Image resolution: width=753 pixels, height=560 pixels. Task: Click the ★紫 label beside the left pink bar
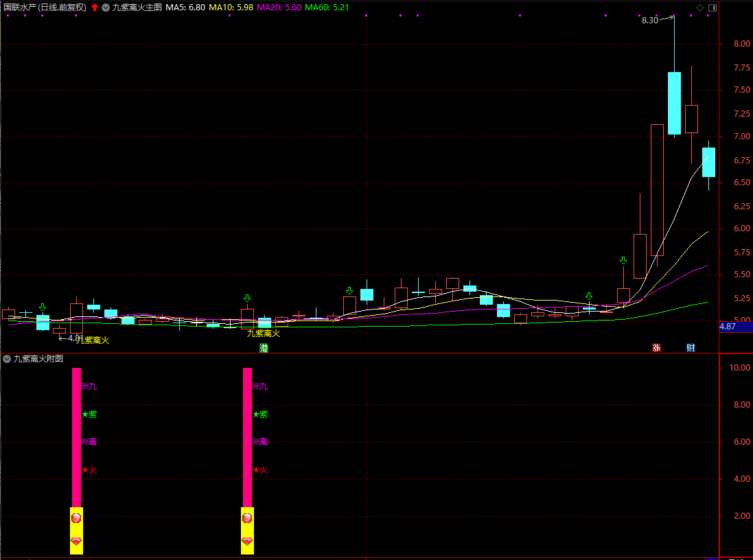point(89,414)
